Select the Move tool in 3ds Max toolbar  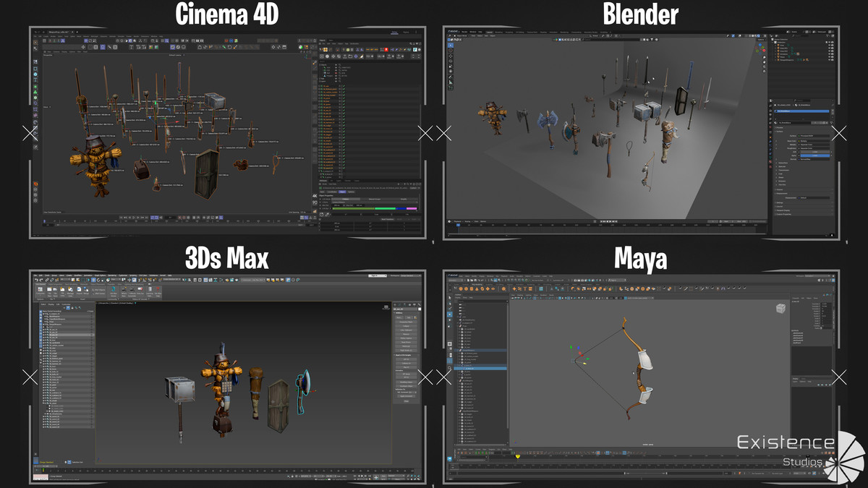(93, 280)
